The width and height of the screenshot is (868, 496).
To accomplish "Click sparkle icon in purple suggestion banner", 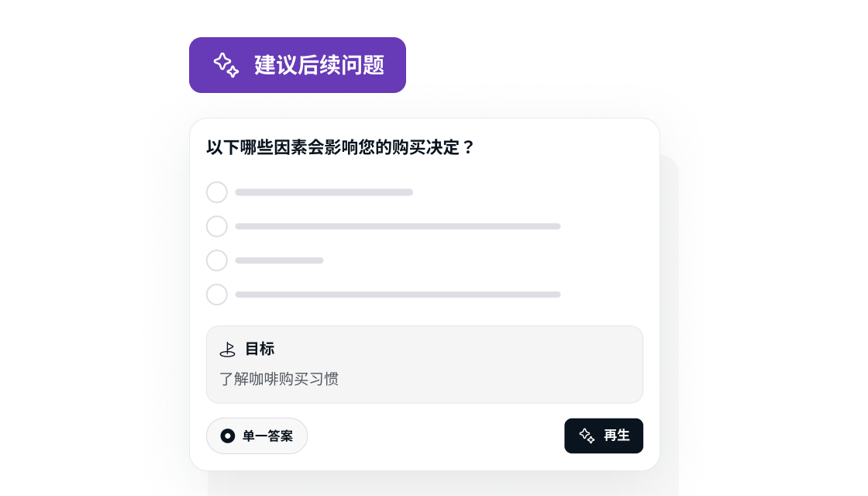I will 226,65.
